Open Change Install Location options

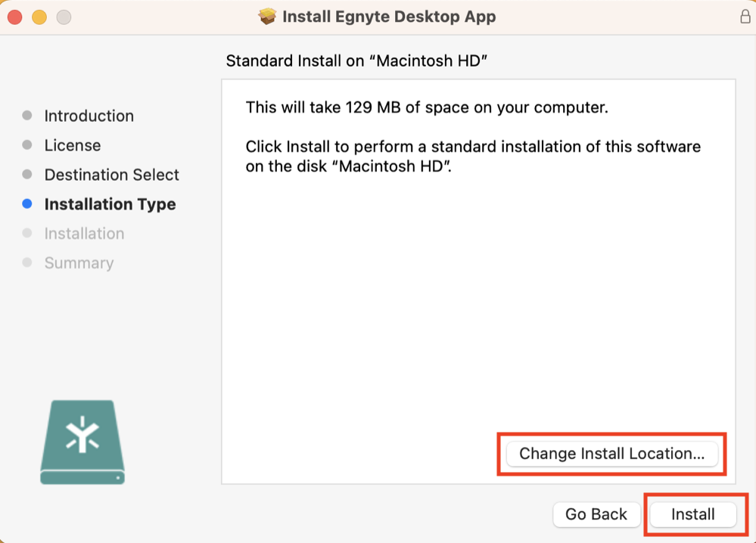click(x=612, y=454)
